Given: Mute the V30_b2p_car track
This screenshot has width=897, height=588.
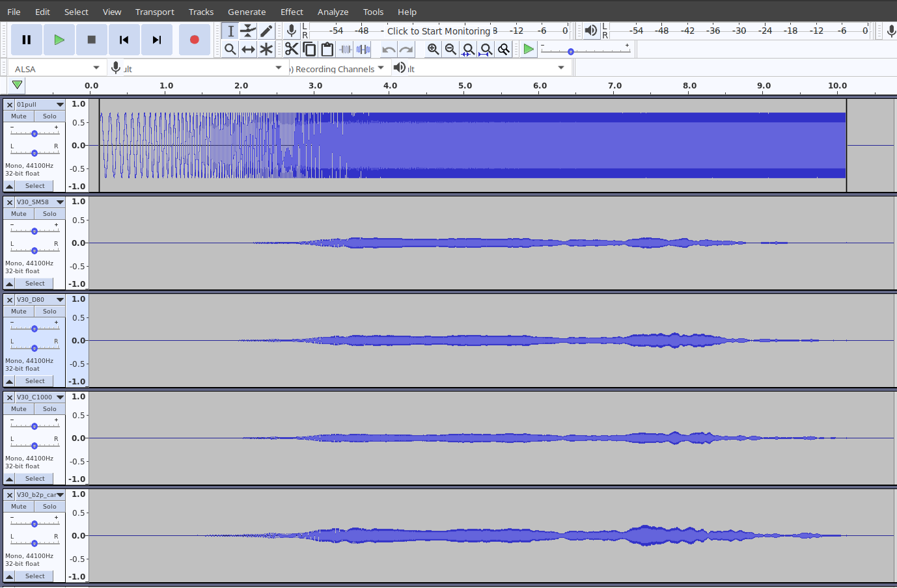Looking at the screenshot, I should pos(19,507).
